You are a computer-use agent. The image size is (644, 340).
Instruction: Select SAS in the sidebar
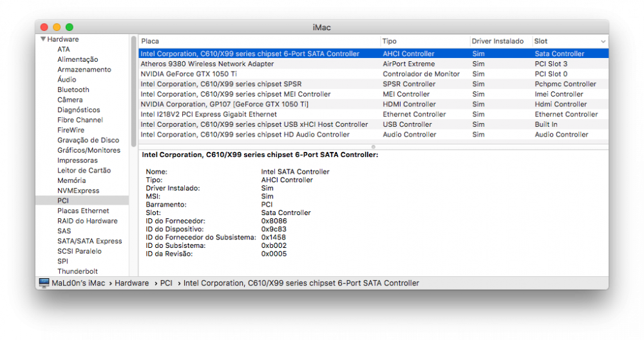64,231
